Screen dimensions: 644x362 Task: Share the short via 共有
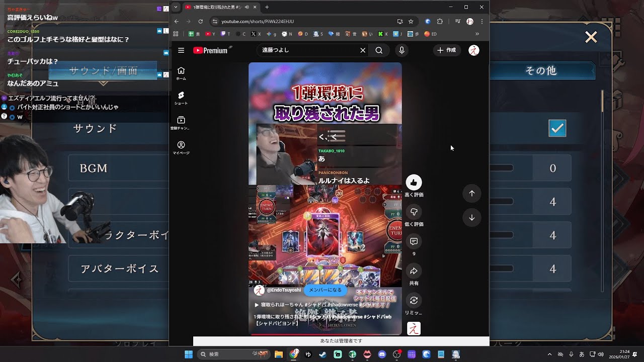[x=414, y=271]
